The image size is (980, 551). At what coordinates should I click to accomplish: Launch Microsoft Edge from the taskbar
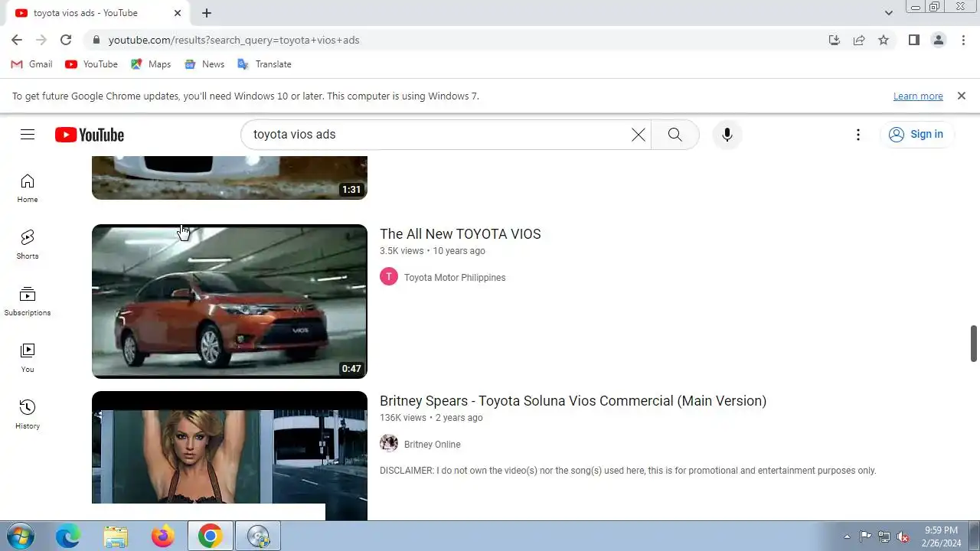(68, 536)
